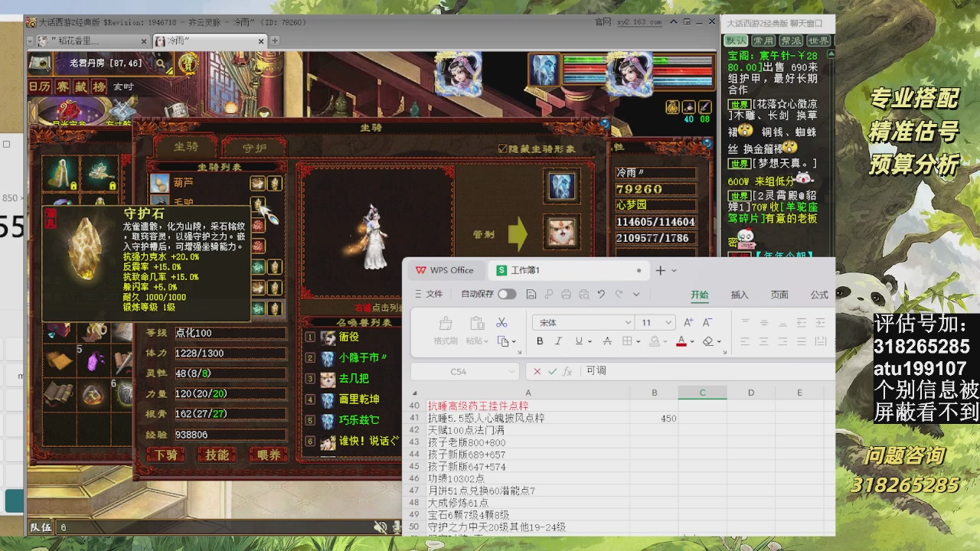This screenshot has width=980, height=551.
Task: Add a new tab with the plus button in WPS
Action: pos(661,270)
